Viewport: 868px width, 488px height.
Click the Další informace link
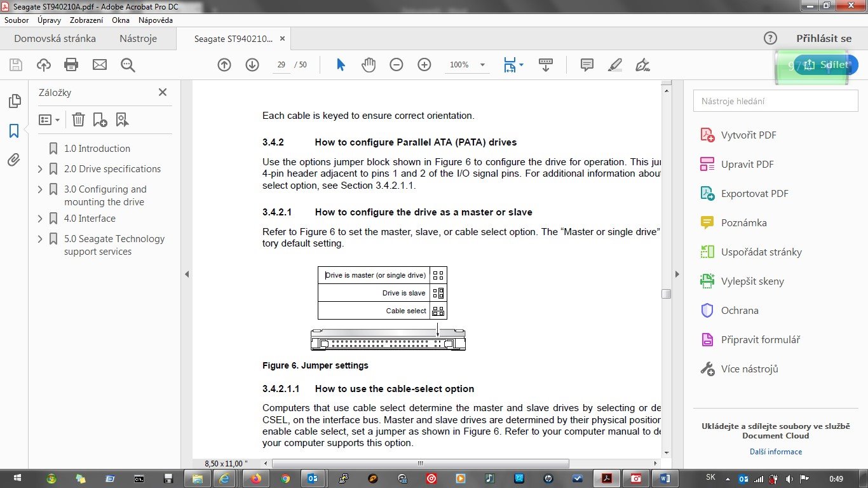point(776,452)
